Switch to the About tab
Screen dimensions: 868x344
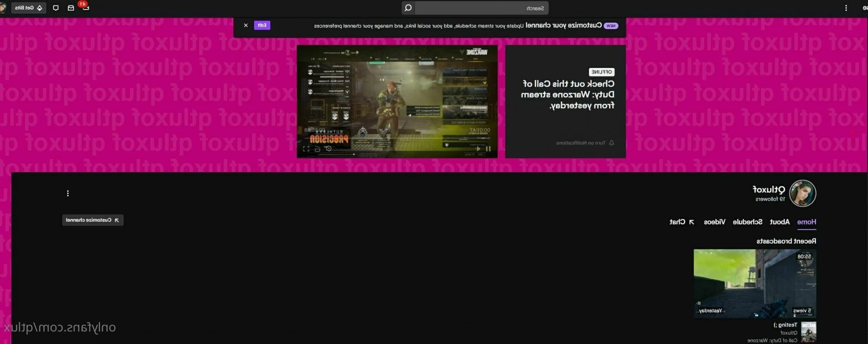click(779, 222)
